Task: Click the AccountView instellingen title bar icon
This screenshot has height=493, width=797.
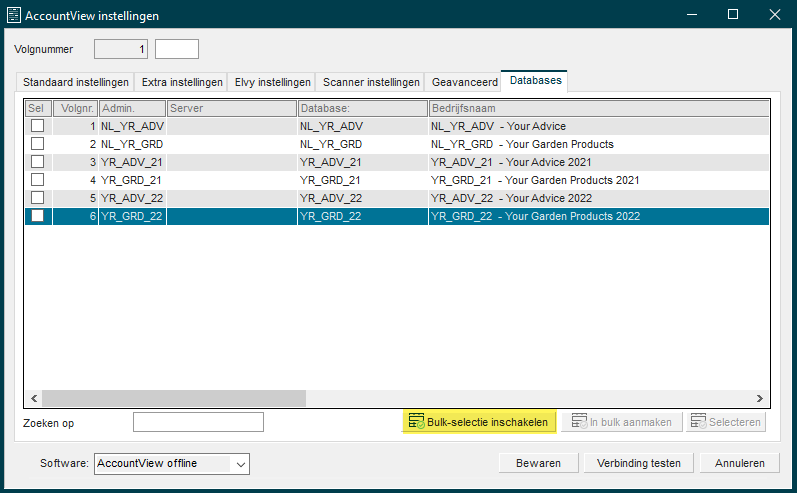Action: point(14,15)
